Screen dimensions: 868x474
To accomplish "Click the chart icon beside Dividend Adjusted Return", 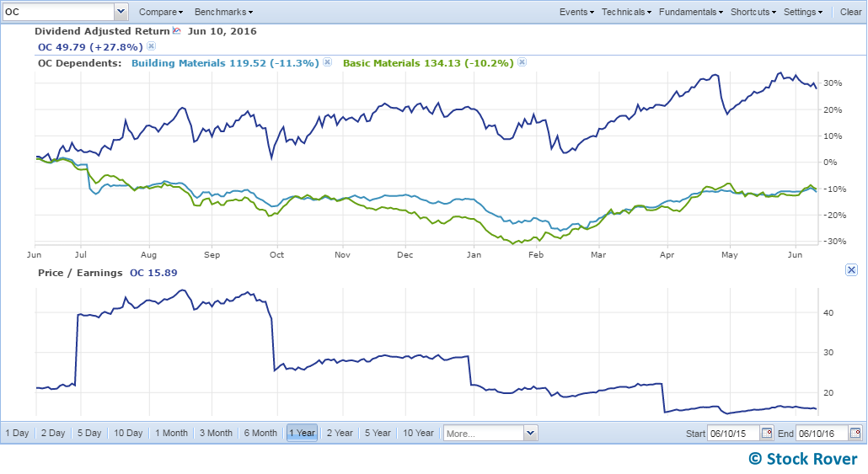I will tap(177, 31).
